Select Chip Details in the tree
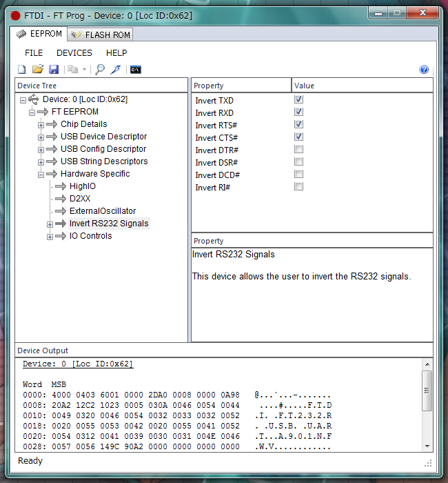Viewport: 448px width, 483px height. coord(83,124)
